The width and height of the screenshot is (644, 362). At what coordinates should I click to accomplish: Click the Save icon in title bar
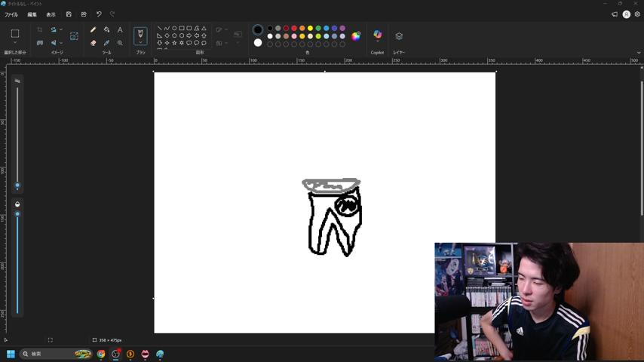(69, 14)
